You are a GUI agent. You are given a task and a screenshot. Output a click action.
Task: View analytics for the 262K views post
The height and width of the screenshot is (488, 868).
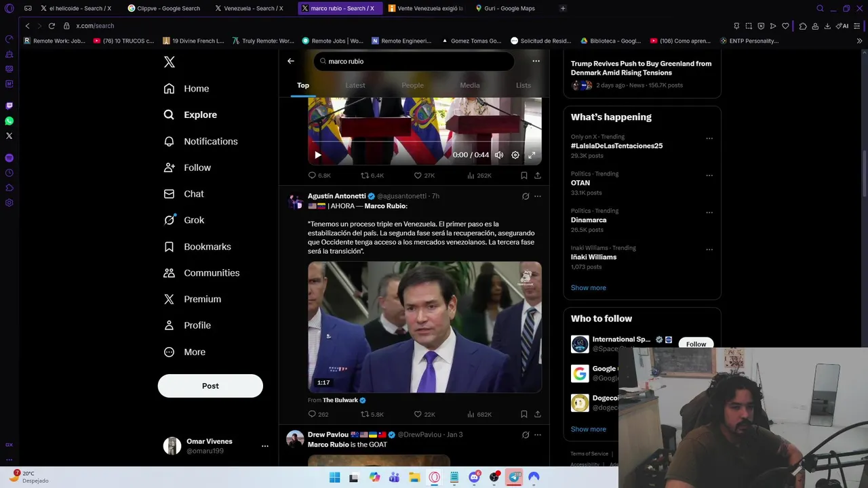(479, 176)
